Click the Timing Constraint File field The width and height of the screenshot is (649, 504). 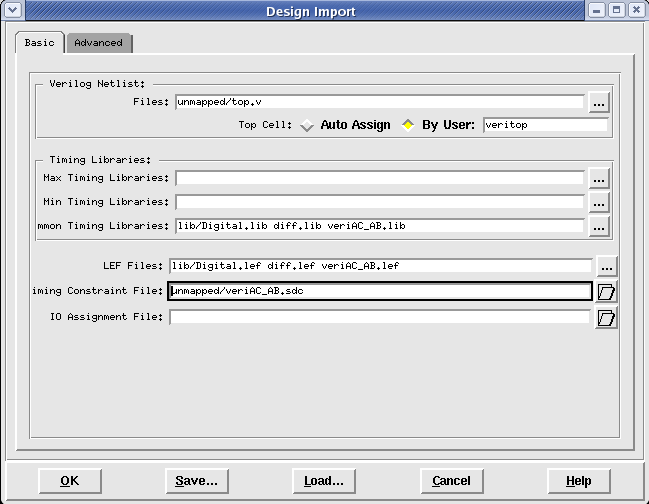pos(380,291)
